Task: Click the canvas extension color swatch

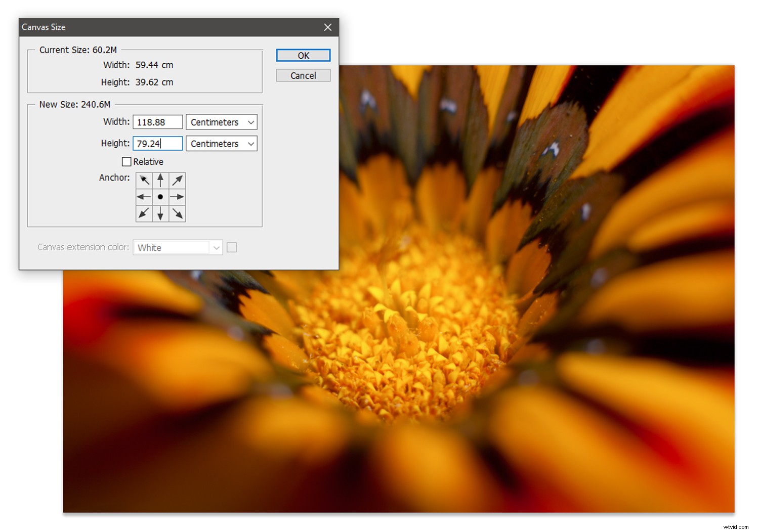Action: [231, 247]
